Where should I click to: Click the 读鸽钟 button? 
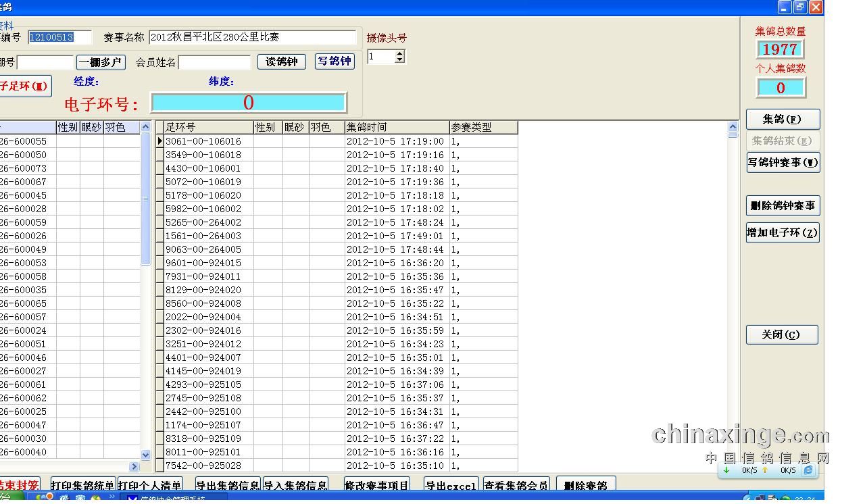281,61
